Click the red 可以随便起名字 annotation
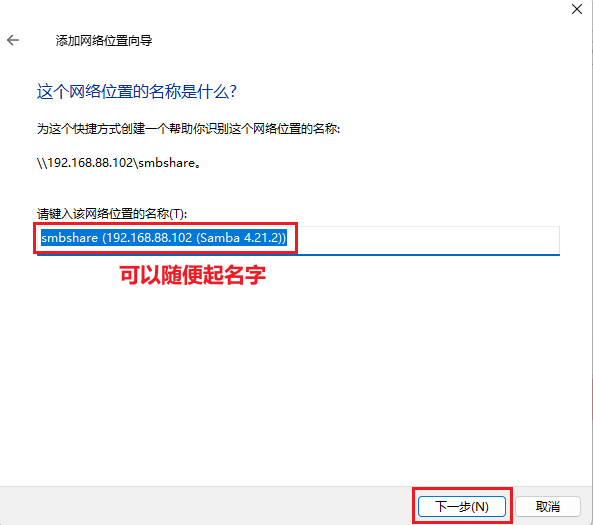Viewport: 593px width, 525px height. 193,275
